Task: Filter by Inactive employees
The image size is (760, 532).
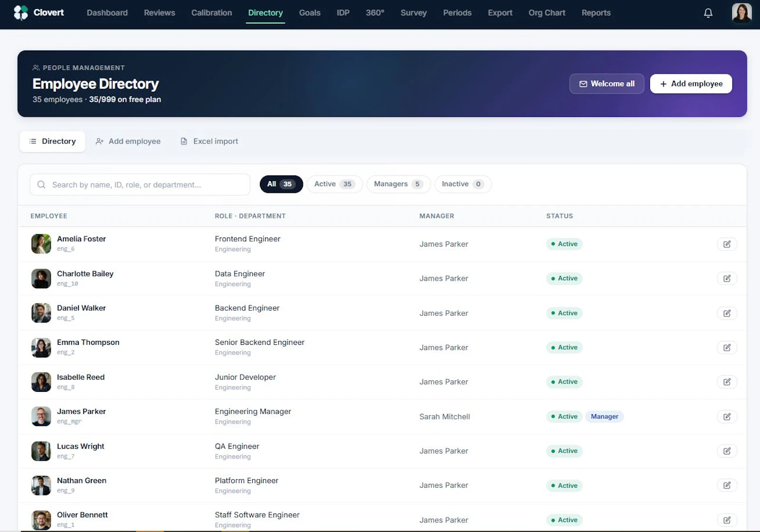Action: point(463,184)
